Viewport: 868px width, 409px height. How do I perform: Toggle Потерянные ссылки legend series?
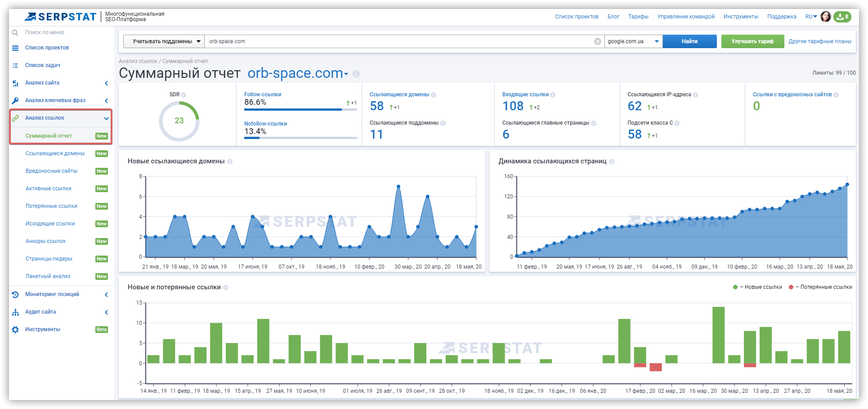point(820,287)
